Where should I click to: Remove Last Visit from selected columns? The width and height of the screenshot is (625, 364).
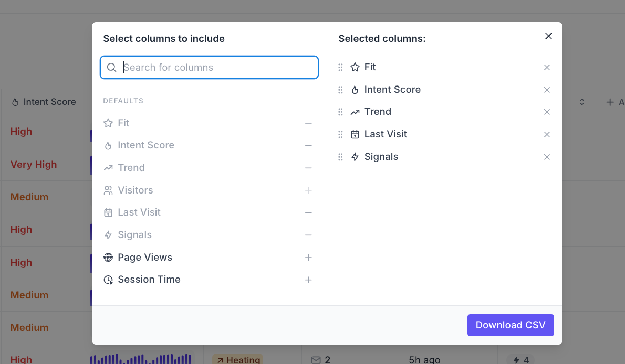(547, 134)
